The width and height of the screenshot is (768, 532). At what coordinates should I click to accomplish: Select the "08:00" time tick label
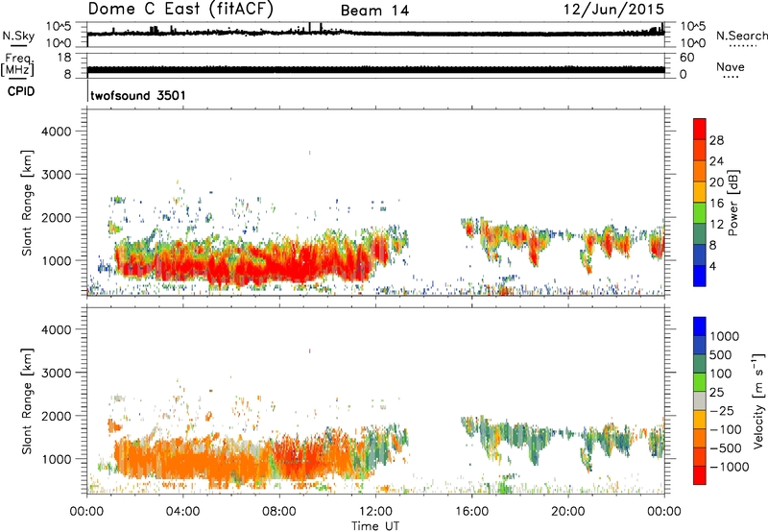click(279, 512)
